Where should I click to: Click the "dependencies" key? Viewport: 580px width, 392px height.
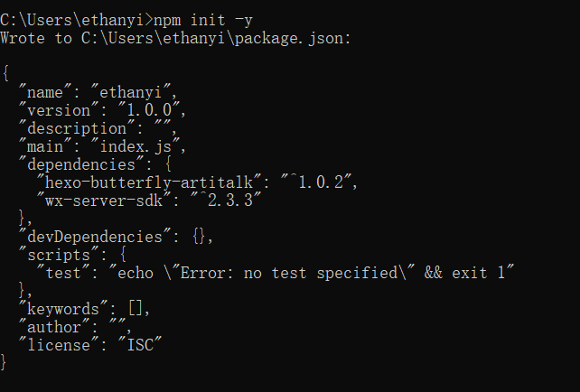point(81,165)
